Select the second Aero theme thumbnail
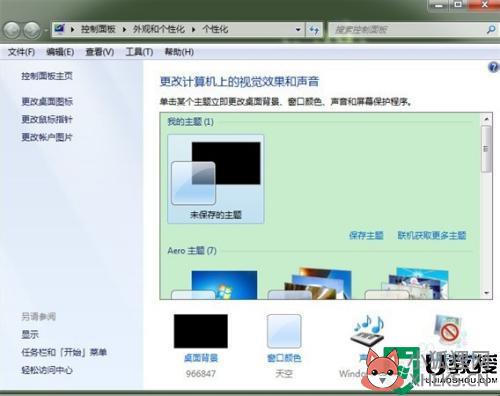This screenshot has width=500, height=396. click(310, 284)
